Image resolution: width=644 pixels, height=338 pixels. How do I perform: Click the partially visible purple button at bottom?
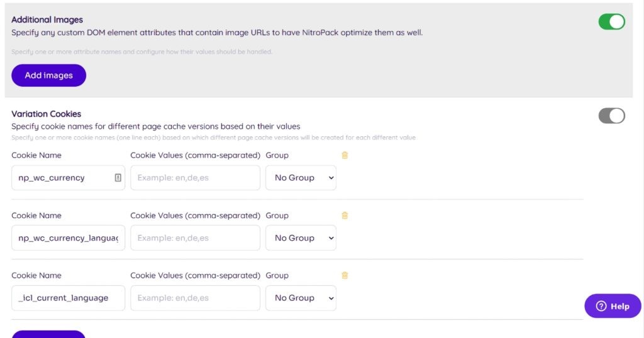pyautogui.click(x=48, y=334)
